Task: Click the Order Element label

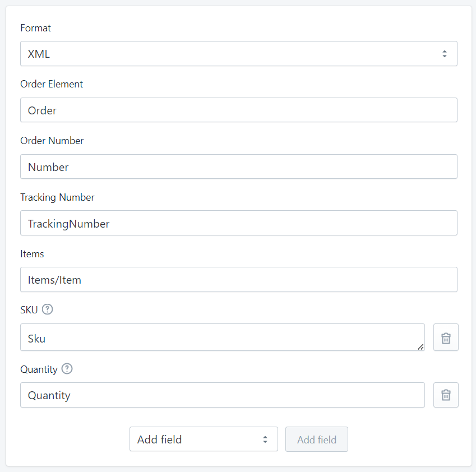Action: pyautogui.click(x=52, y=84)
